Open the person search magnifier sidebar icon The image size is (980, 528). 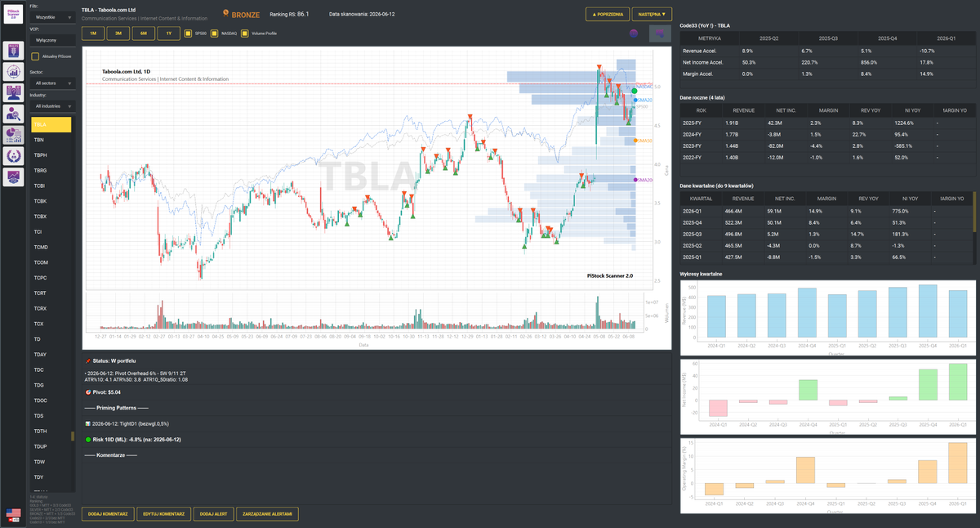pyautogui.click(x=13, y=114)
